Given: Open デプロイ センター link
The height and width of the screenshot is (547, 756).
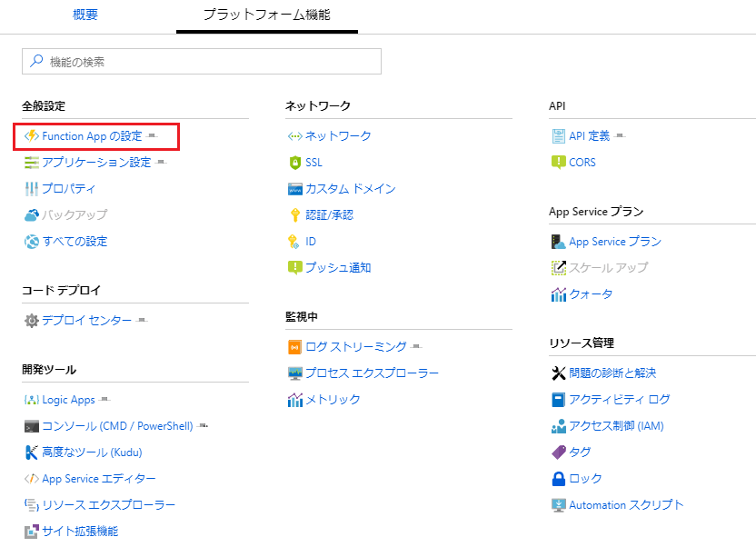Looking at the screenshot, I should click(87, 321).
